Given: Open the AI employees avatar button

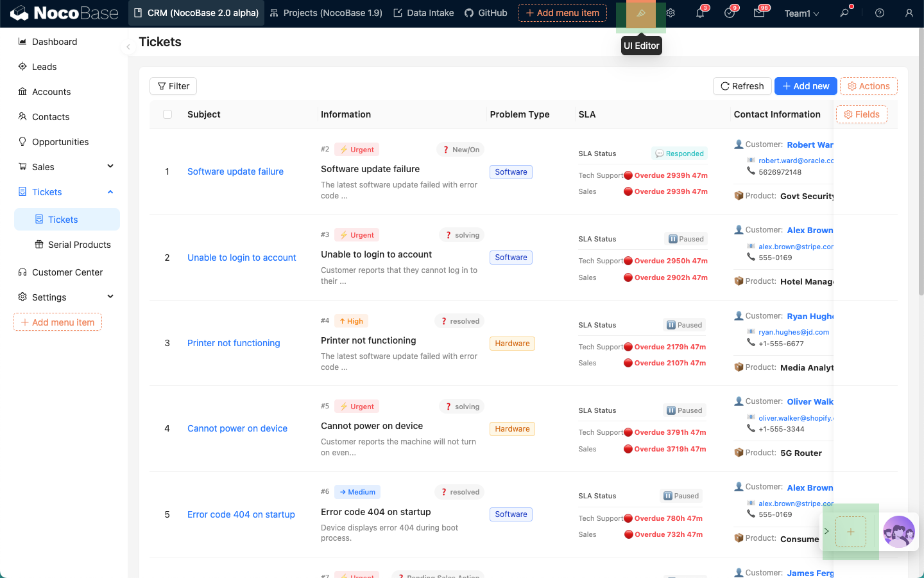Looking at the screenshot, I should click(x=898, y=532).
